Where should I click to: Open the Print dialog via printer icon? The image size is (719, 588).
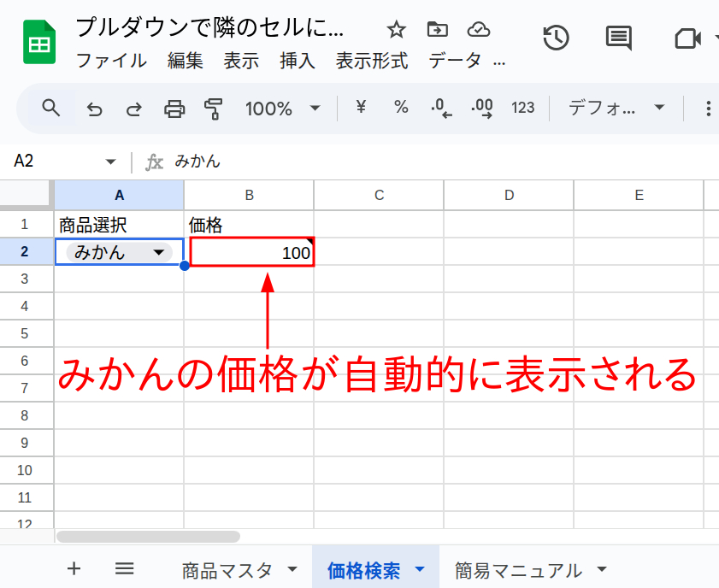(x=174, y=108)
